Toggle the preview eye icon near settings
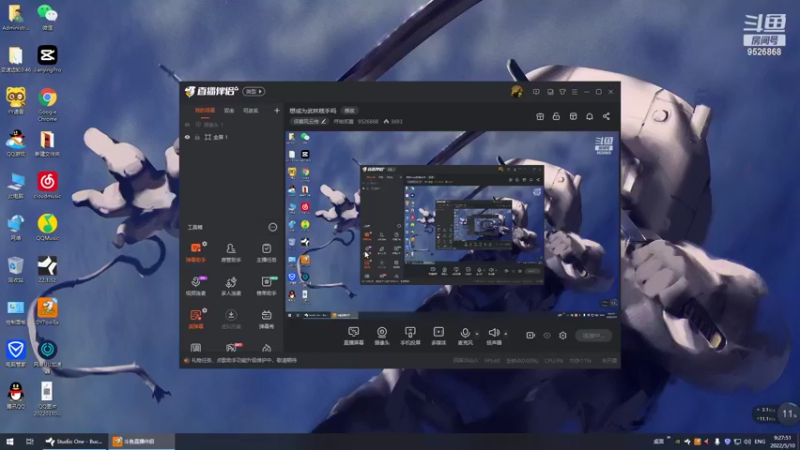Screen dimensions: 800x450 (547, 335)
